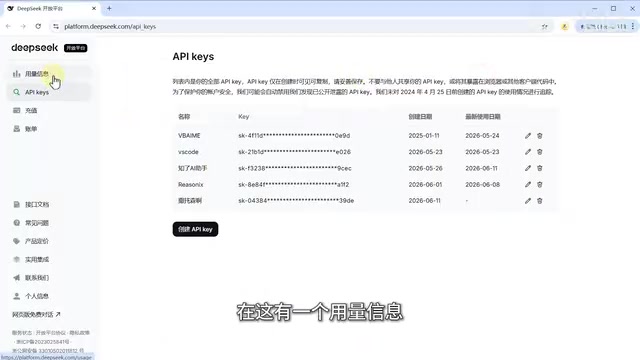Click the VBAIME key name

(x=189, y=136)
